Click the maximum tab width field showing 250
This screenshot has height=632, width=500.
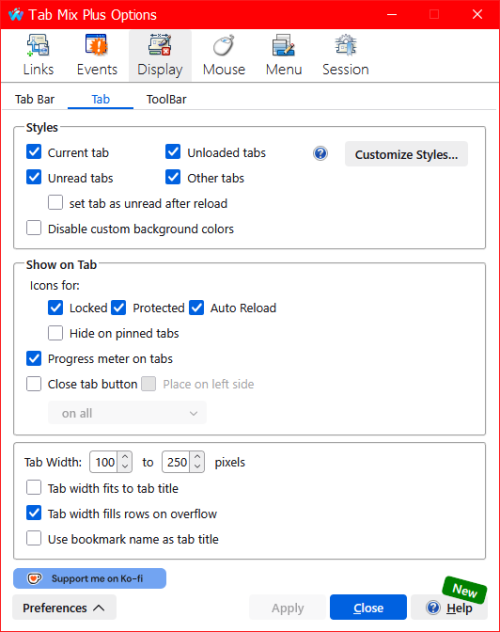[x=176, y=462]
